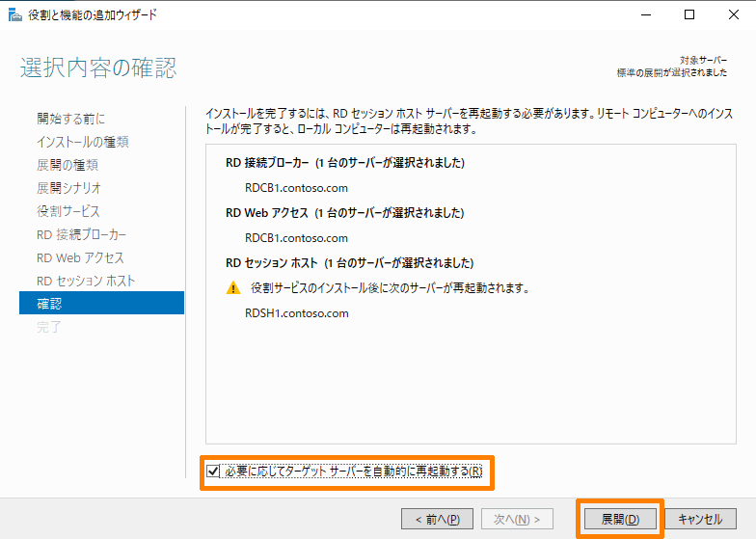Click the disabled 次へ(N) > button
The image size is (756, 539).
517,519
